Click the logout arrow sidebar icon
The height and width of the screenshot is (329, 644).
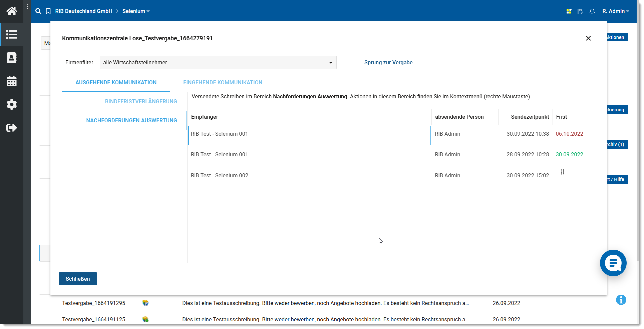point(12,128)
